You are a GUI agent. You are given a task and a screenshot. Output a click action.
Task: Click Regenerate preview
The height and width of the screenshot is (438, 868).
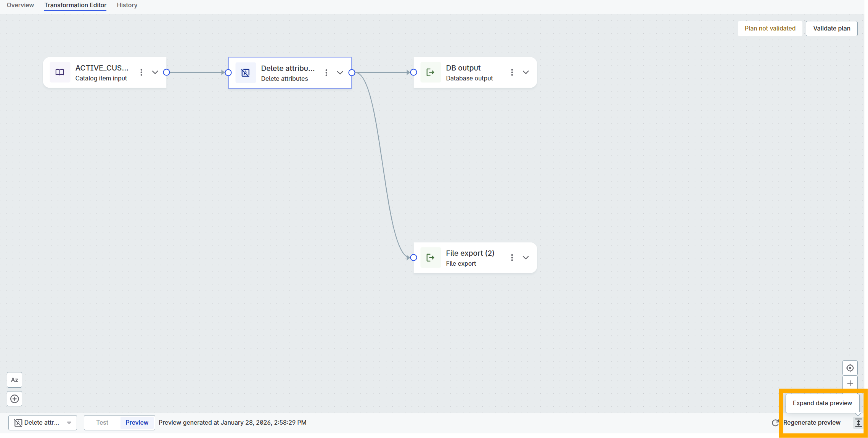[x=811, y=422]
